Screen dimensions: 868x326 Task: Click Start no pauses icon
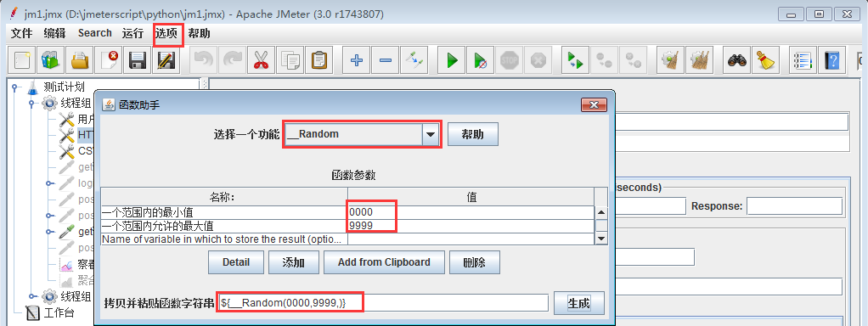coord(480,59)
